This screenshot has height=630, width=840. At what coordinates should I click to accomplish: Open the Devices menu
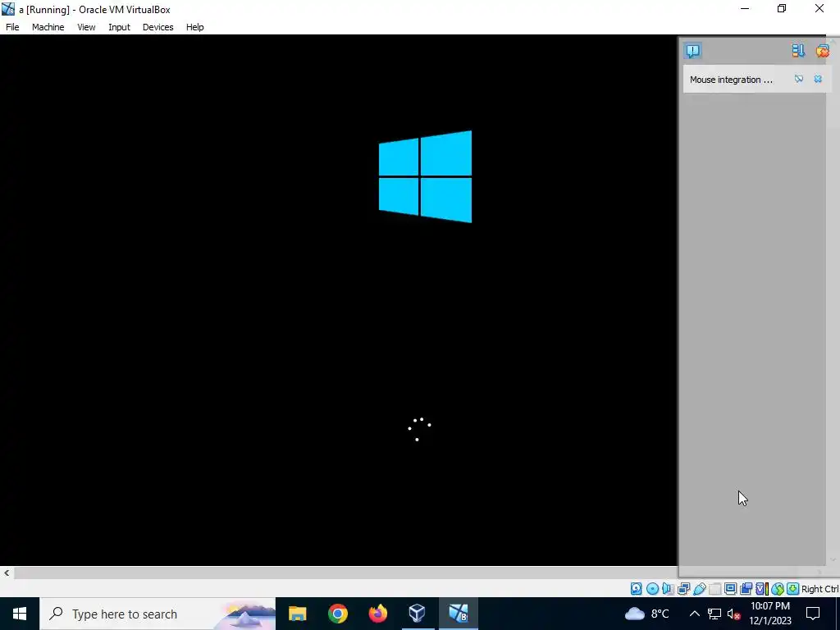pyautogui.click(x=158, y=27)
